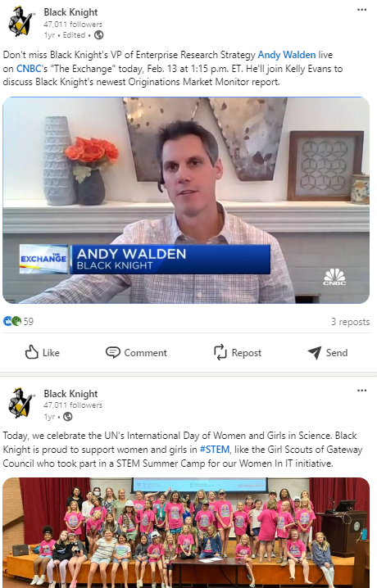View reaction icons with 59 count
Screen dimensions: 377x588
pyautogui.click(x=18, y=321)
